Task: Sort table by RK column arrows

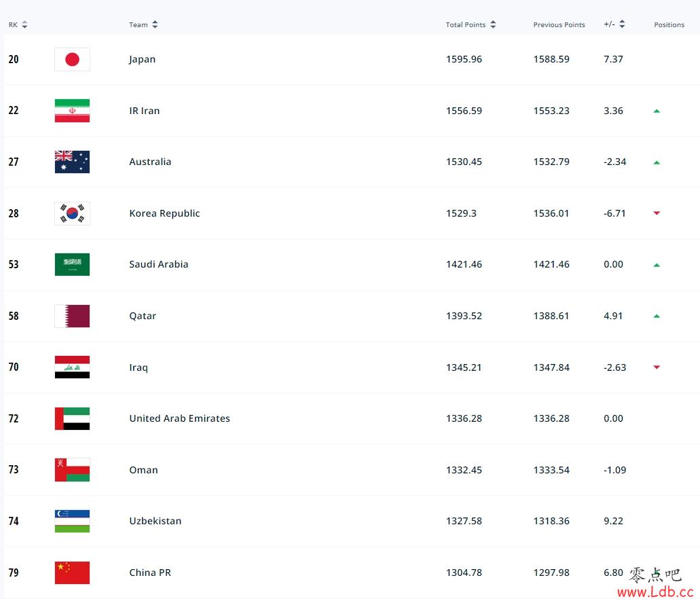Action: pyautogui.click(x=24, y=24)
